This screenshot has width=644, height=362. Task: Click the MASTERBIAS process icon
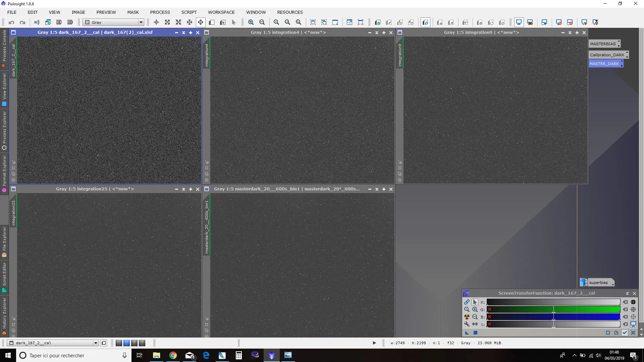(604, 44)
